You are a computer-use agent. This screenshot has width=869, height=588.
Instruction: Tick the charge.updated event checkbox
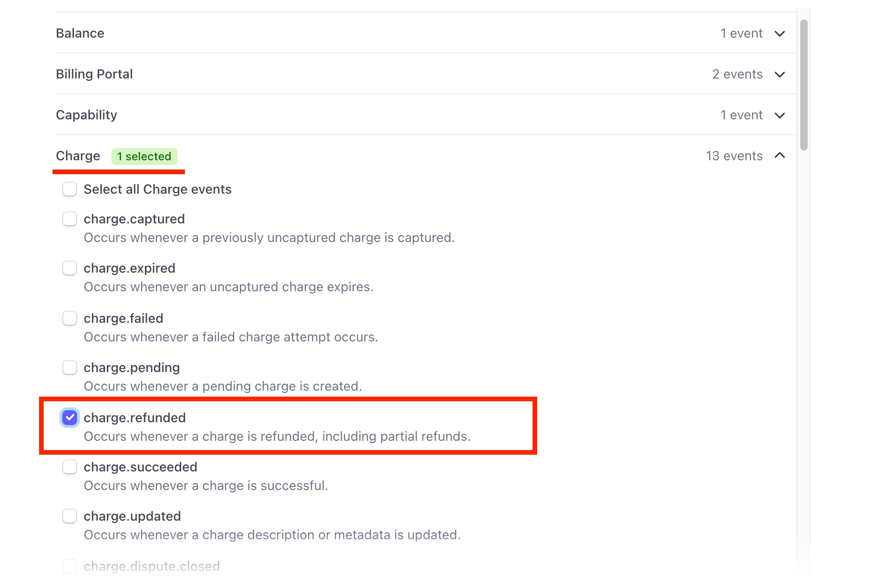tap(70, 516)
